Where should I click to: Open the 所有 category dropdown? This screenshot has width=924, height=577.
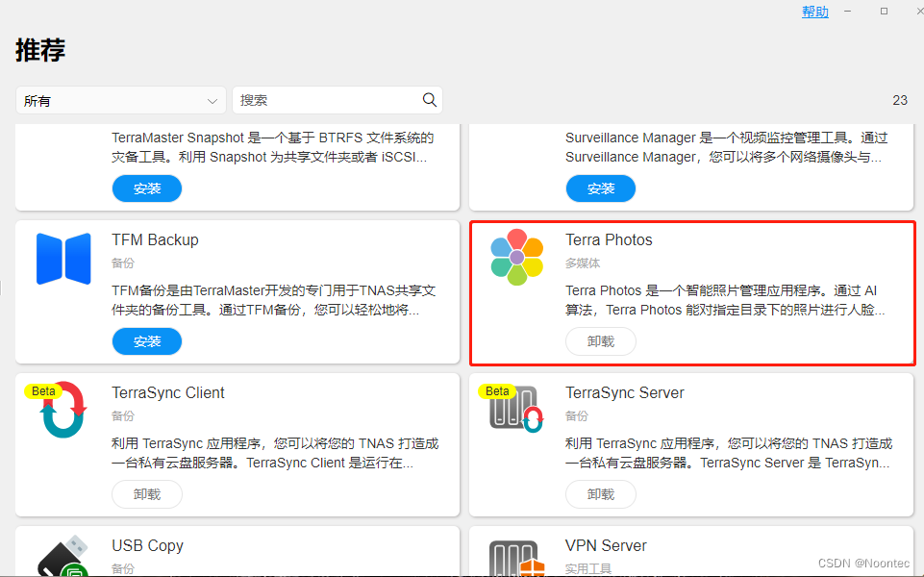click(120, 99)
